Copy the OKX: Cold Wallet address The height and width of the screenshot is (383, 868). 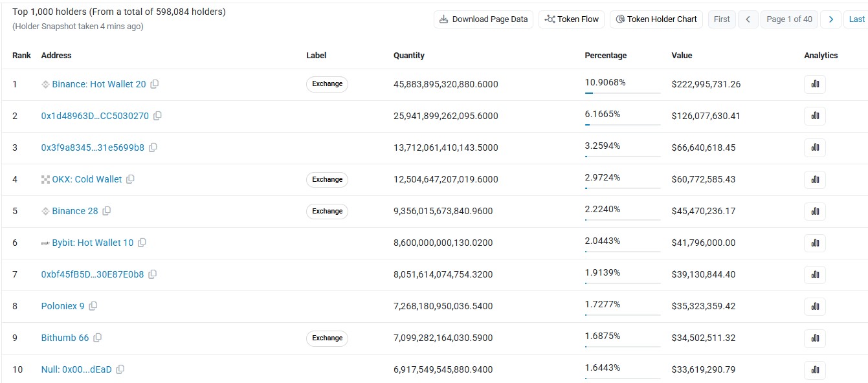(130, 179)
